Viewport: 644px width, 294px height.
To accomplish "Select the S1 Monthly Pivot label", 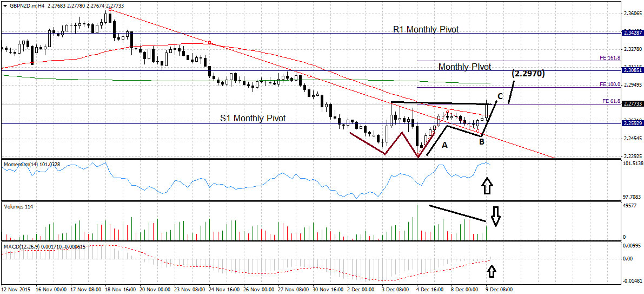I will click(253, 118).
